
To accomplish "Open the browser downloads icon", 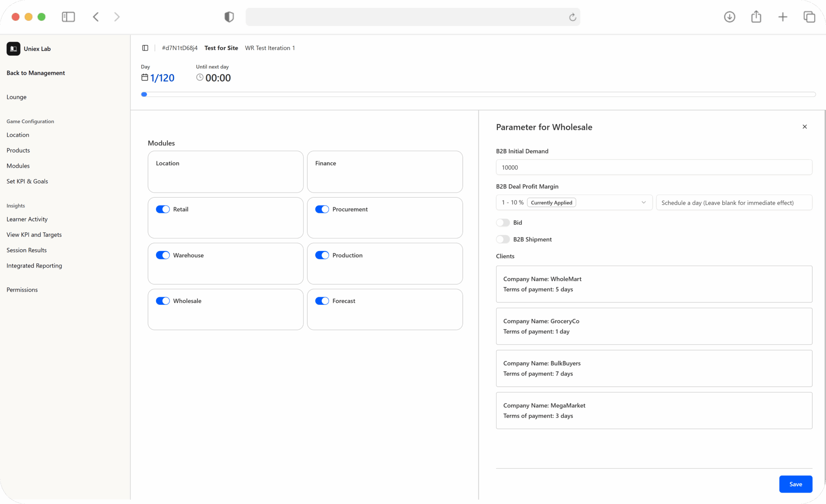I will coord(730,17).
